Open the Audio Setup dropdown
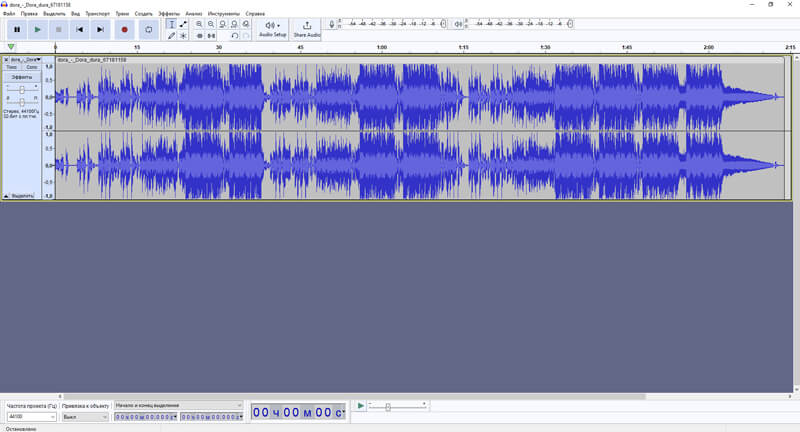This screenshot has height=432, width=800. (272, 29)
